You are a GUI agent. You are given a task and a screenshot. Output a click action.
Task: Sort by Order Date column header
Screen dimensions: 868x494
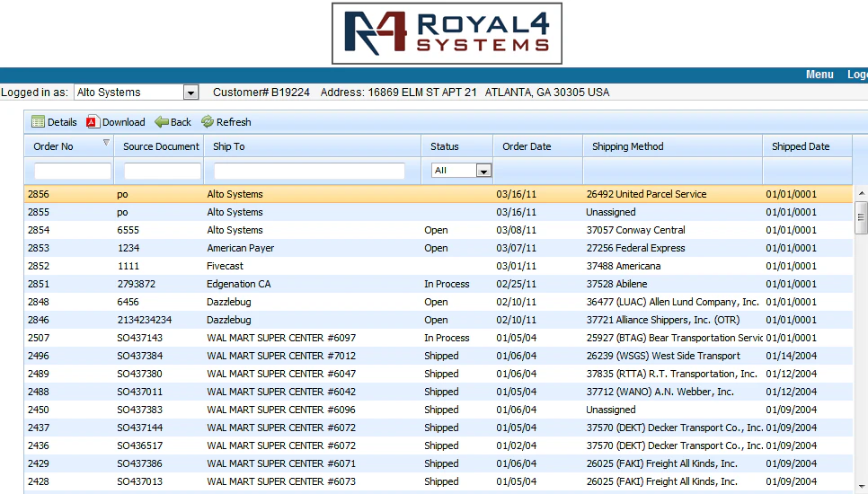pos(538,146)
